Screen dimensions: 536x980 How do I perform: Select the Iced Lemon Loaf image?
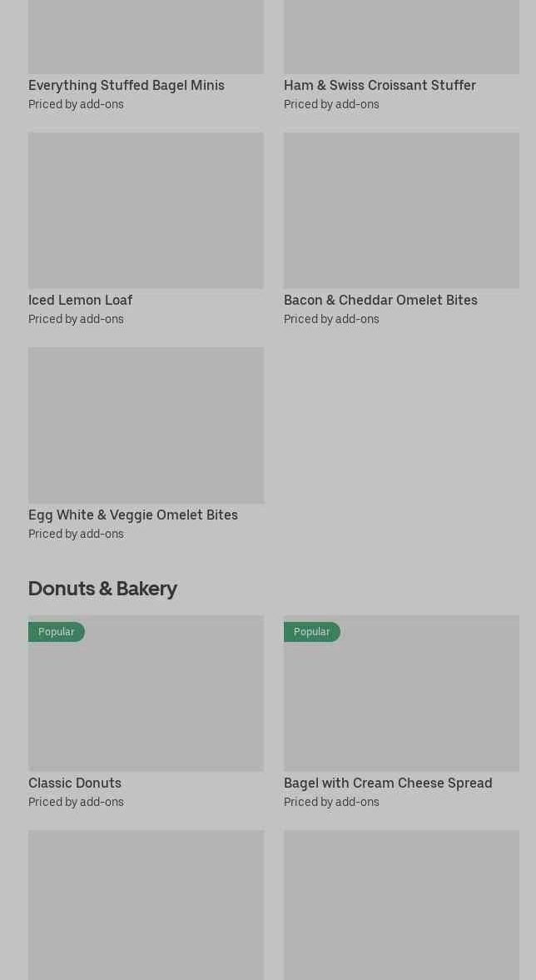(x=146, y=210)
